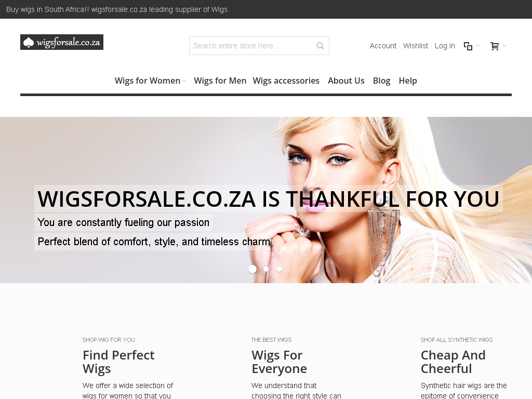Open the Wigs accessories menu
This screenshot has width=532, height=399.
286,81
